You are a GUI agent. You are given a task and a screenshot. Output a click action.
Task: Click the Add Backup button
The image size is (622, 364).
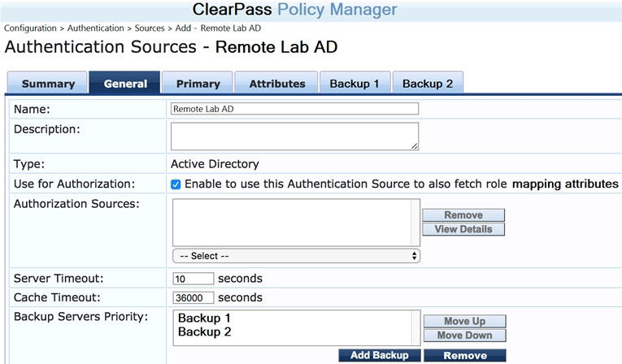380,355
